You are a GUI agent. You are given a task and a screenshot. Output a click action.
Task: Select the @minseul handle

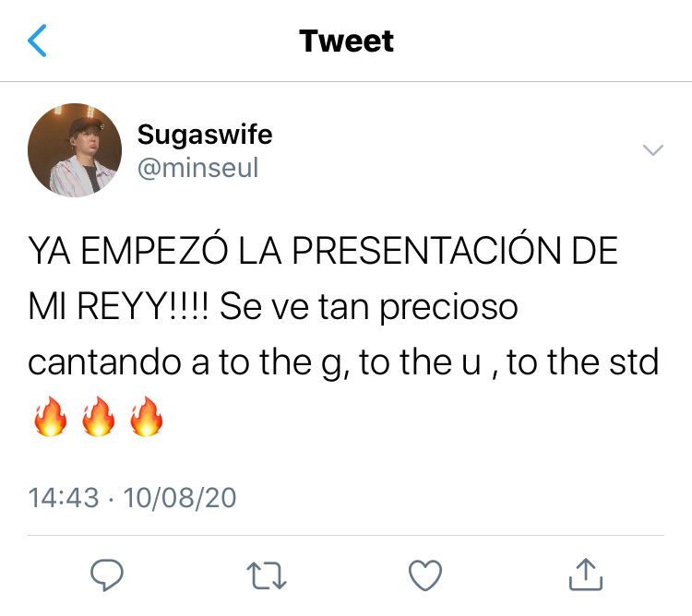tap(197, 168)
